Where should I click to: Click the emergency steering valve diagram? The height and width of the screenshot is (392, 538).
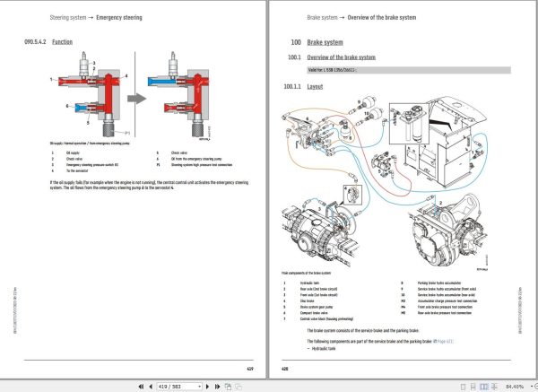(130, 96)
